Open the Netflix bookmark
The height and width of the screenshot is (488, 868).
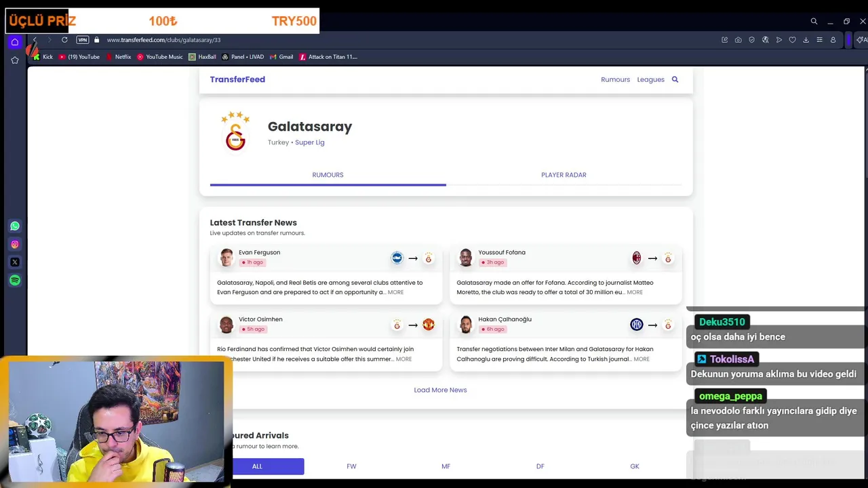pos(119,57)
